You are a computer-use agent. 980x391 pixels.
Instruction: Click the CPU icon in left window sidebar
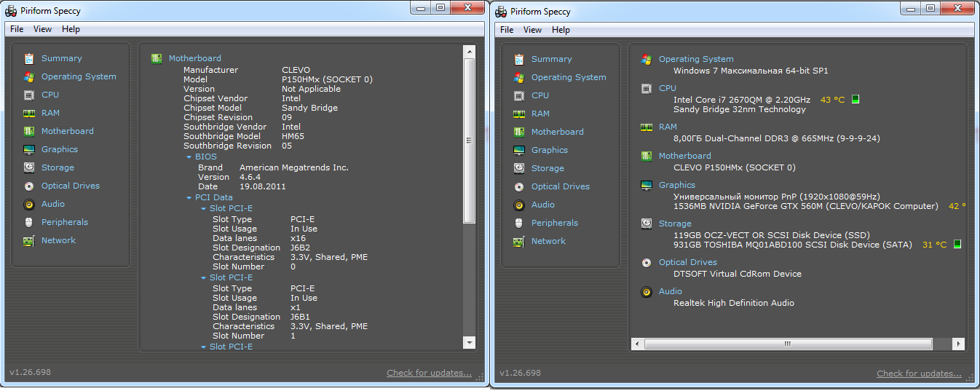[x=29, y=95]
